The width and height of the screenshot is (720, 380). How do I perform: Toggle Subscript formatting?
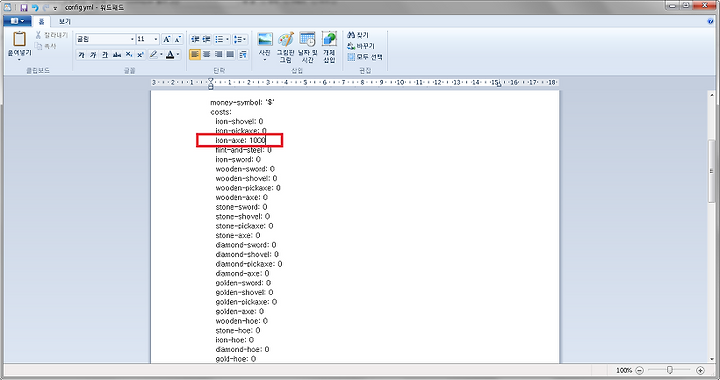click(x=129, y=55)
